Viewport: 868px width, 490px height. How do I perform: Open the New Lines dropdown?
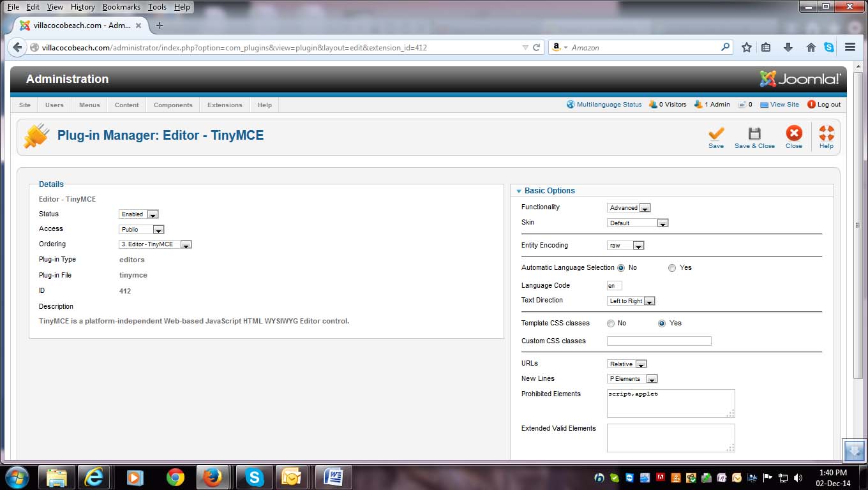coord(632,379)
